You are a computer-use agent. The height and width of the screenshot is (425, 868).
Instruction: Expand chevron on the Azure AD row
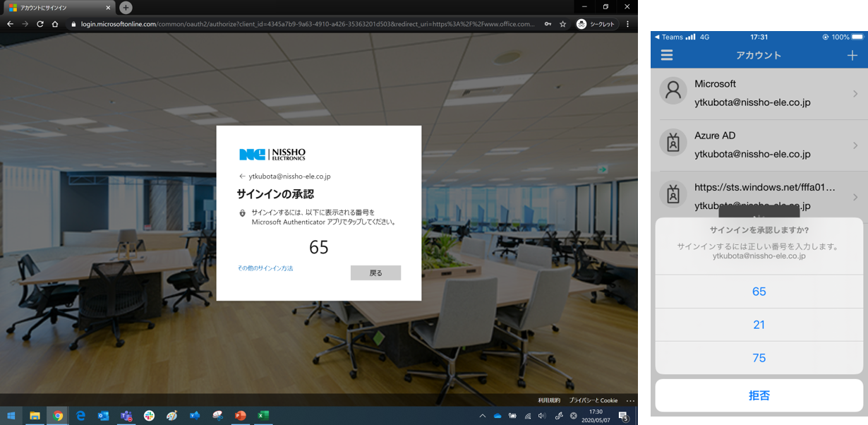coord(855,145)
